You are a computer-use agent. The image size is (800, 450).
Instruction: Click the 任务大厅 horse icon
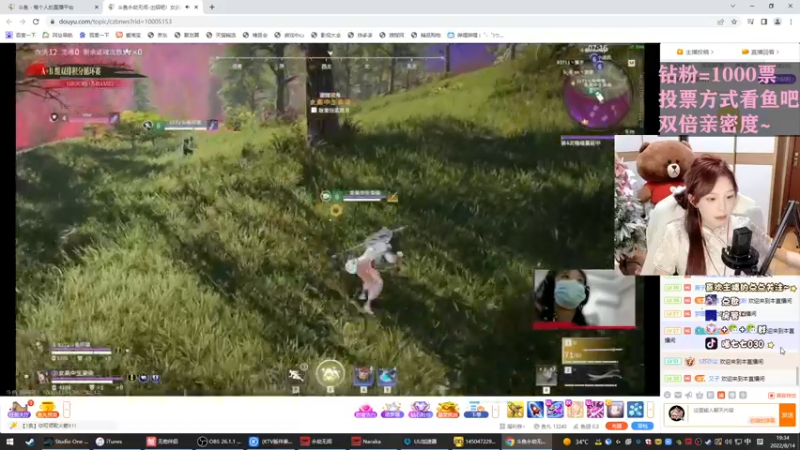click(19, 409)
